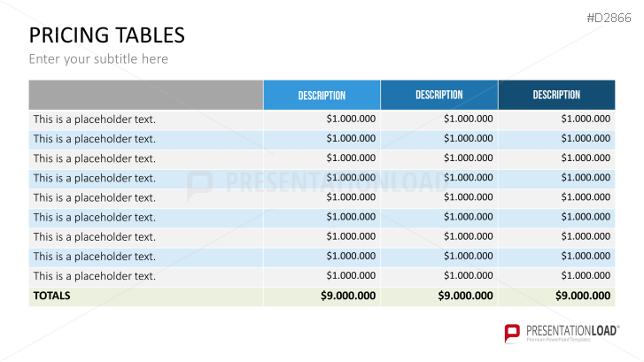Select the light blue Description header
The width and height of the screenshot is (644, 362).
pyautogui.click(x=322, y=96)
